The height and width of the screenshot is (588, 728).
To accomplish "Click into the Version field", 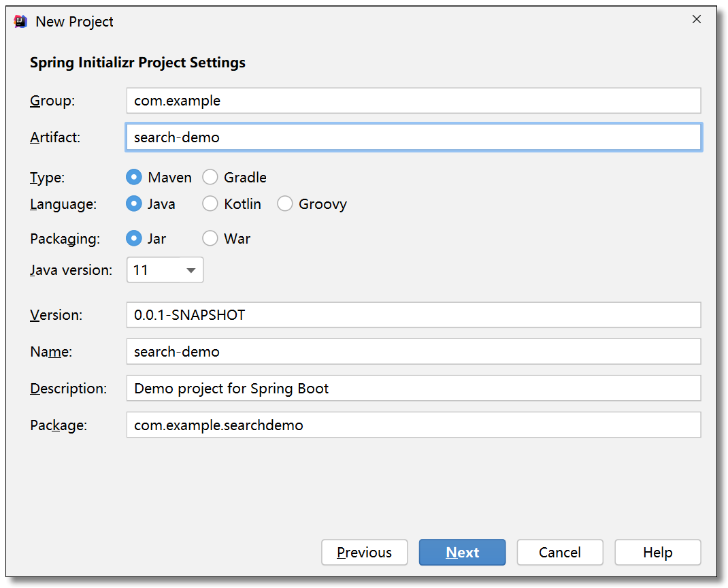I will [x=413, y=315].
